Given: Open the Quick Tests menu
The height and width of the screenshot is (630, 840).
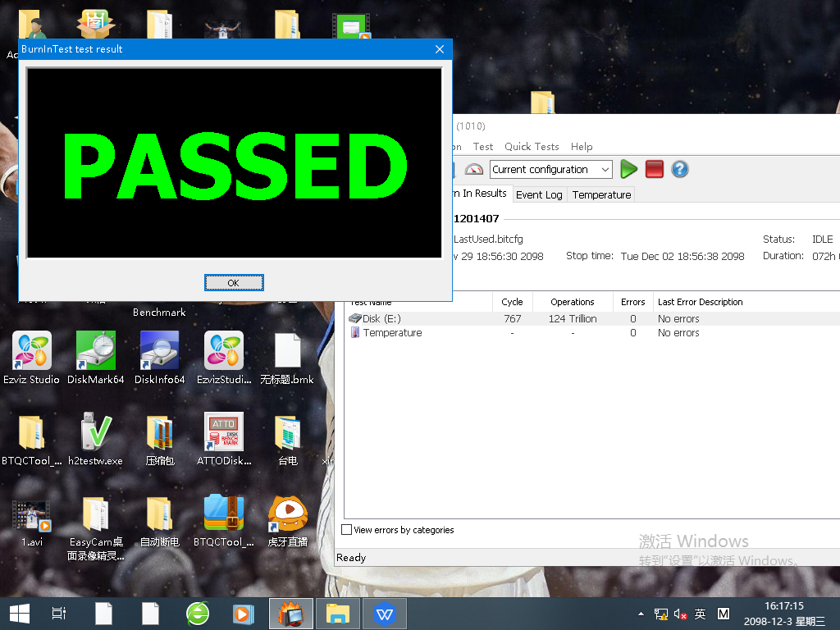Looking at the screenshot, I should coord(532,146).
